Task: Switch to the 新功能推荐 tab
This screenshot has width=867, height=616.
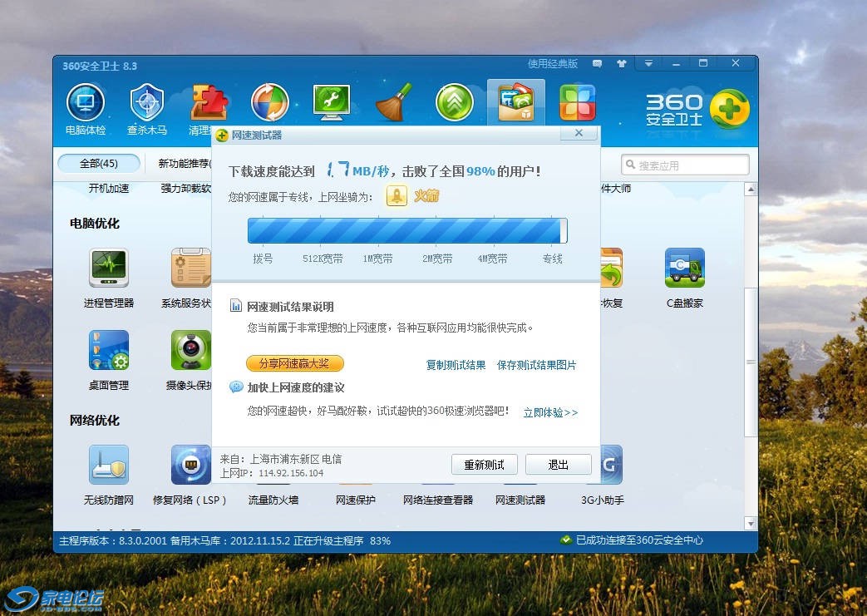Action: point(185,164)
